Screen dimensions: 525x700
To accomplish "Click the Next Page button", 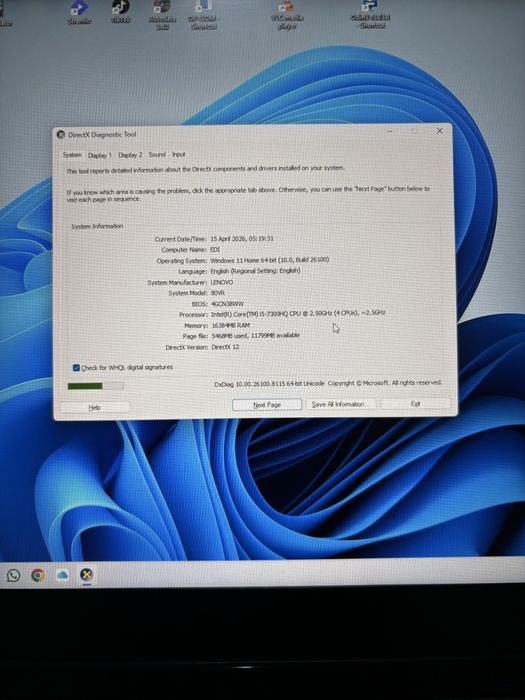I will tap(267, 405).
